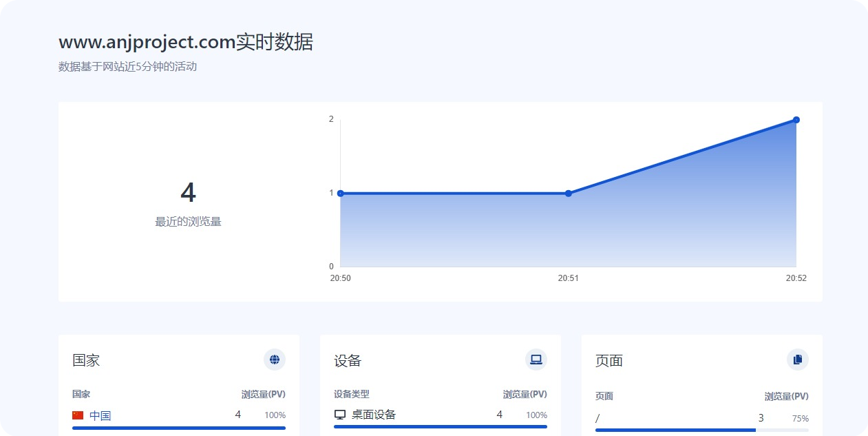This screenshot has height=436, width=868.
Task: Click the 最近的浏览量 label
Action: [188, 222]
